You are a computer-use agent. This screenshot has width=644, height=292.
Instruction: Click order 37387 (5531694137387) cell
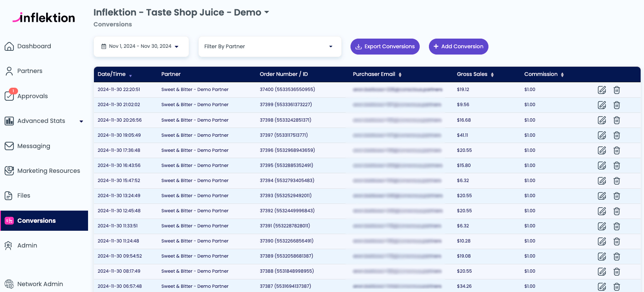tap(286, 286)
